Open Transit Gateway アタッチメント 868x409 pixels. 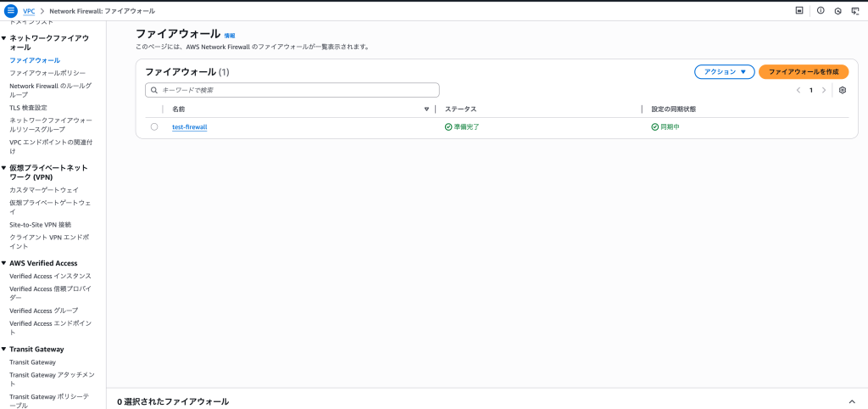pos(52,379)
